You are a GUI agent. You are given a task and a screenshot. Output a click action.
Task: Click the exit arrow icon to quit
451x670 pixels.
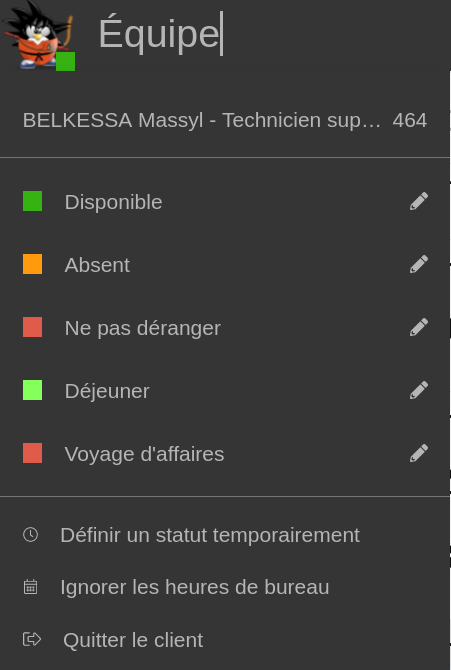pyautogui.click(x=32, y=639)
